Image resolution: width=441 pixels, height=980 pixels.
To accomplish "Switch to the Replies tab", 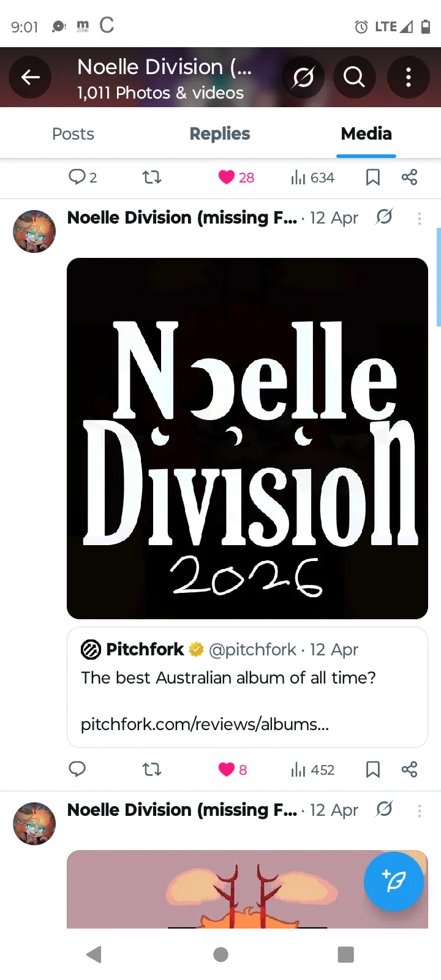I will tap(220, 134).
